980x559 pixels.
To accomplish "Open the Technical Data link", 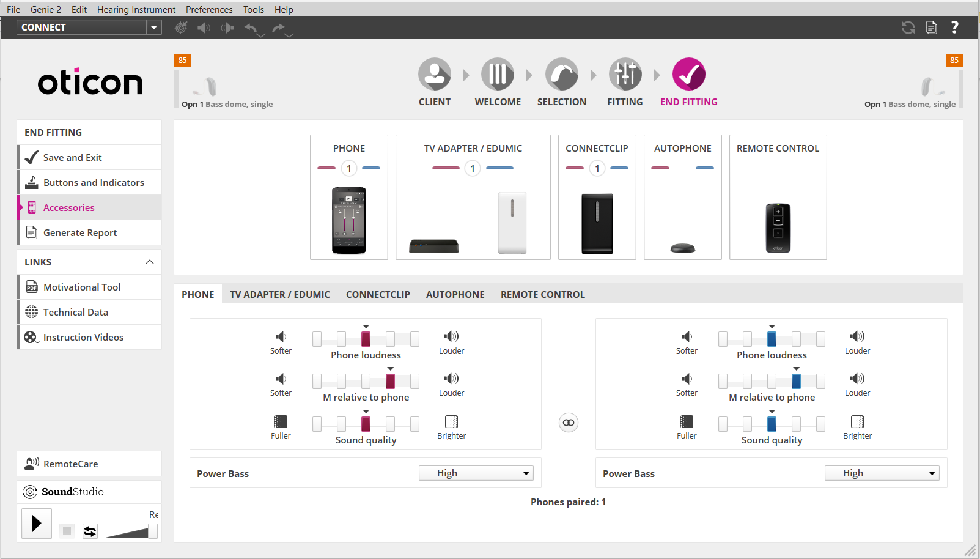I will (x=90, y=312).
